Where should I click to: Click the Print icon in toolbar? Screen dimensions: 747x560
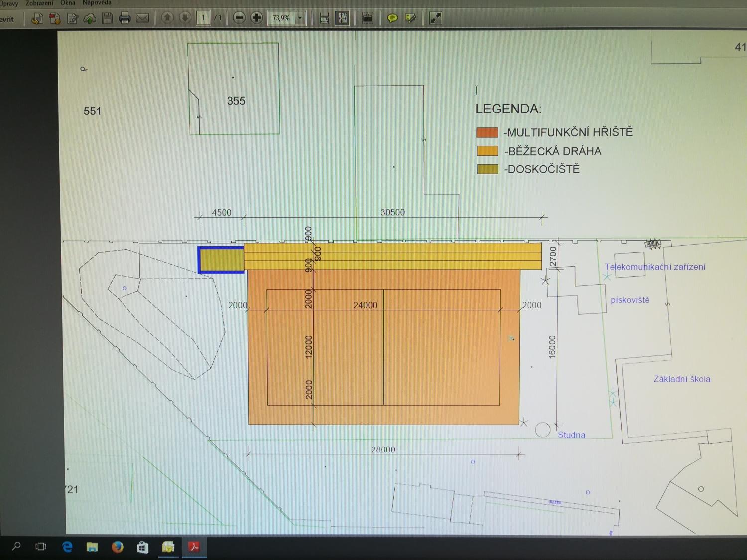(124, 19)
